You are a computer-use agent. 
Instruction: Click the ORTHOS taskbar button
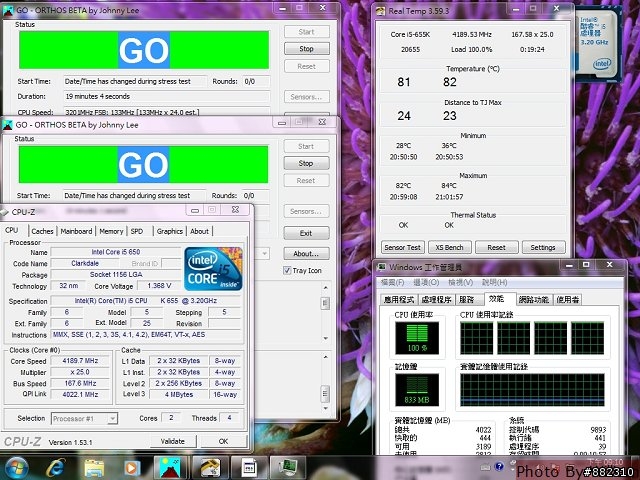click(170, 468)
